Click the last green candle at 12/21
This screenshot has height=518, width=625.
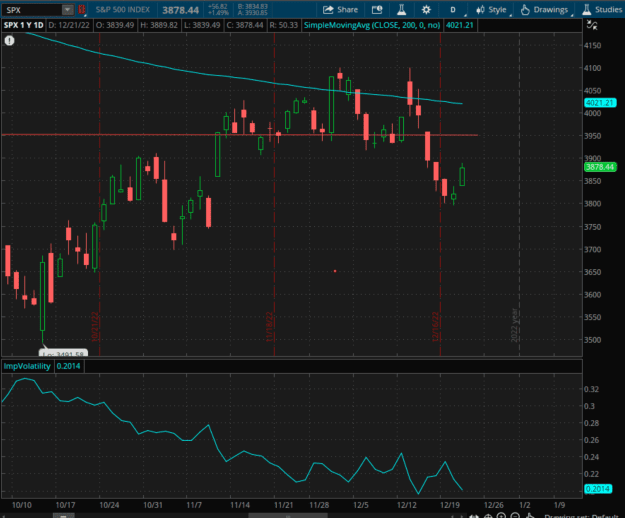pyautogui.click(x=462, y=176)
